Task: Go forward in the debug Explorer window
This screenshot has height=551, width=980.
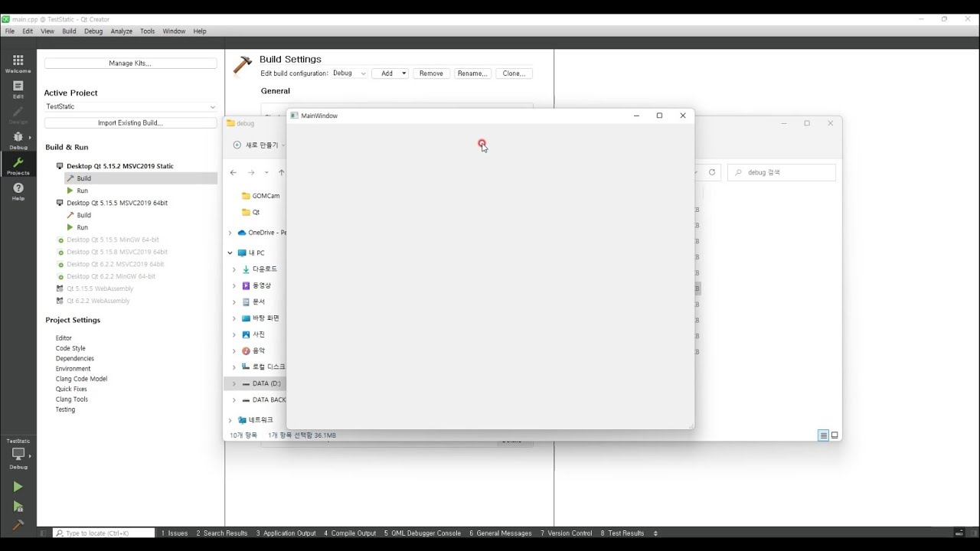Action: coord(250,173)
